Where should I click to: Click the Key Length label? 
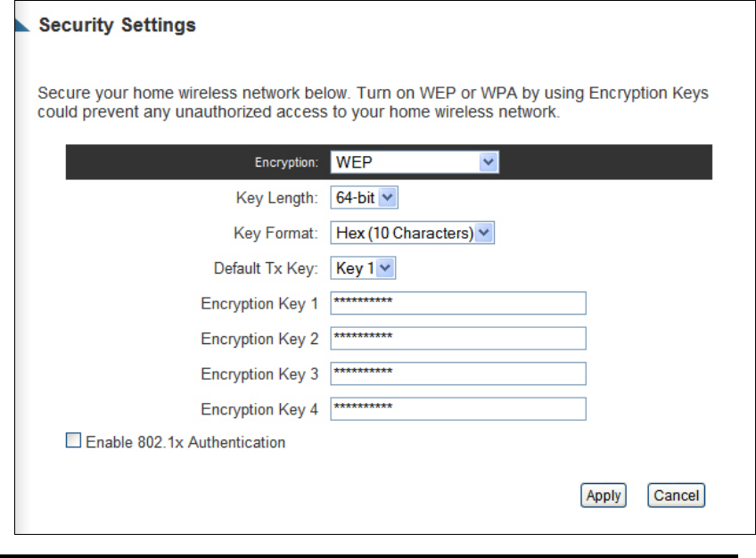(x=276, y=198)
